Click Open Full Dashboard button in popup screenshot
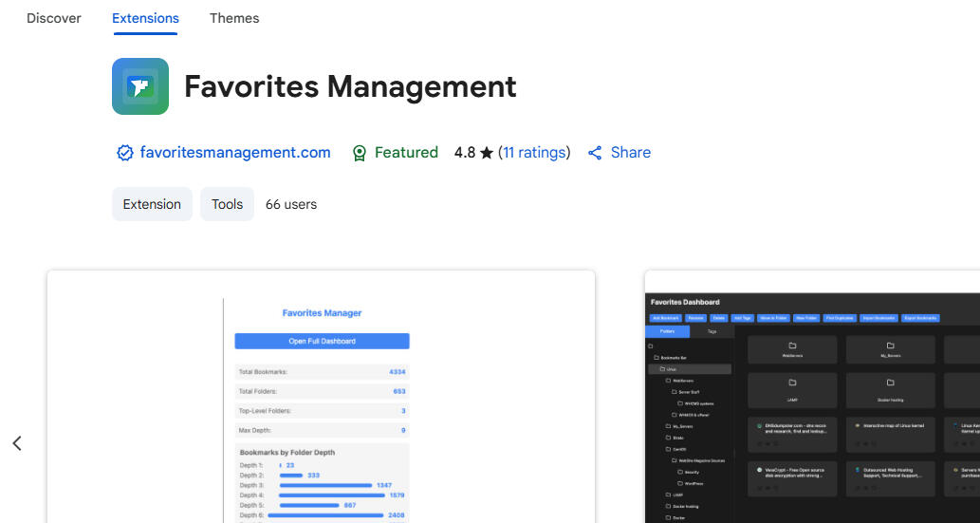Screen dimensions: 980x523 pos(322,341)
